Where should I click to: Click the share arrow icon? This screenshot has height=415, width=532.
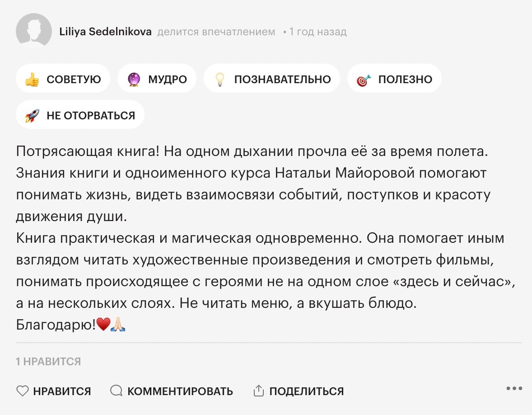point(258,391)
